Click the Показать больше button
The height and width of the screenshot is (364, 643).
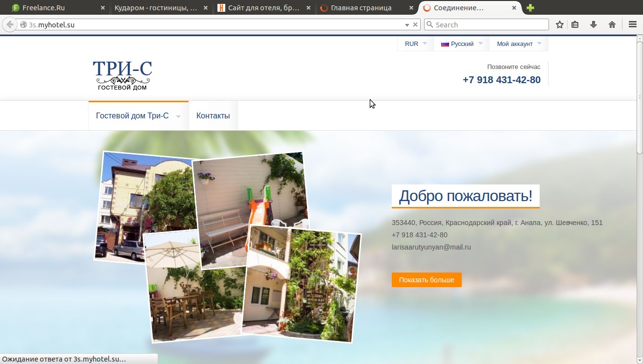pos(427,280)
